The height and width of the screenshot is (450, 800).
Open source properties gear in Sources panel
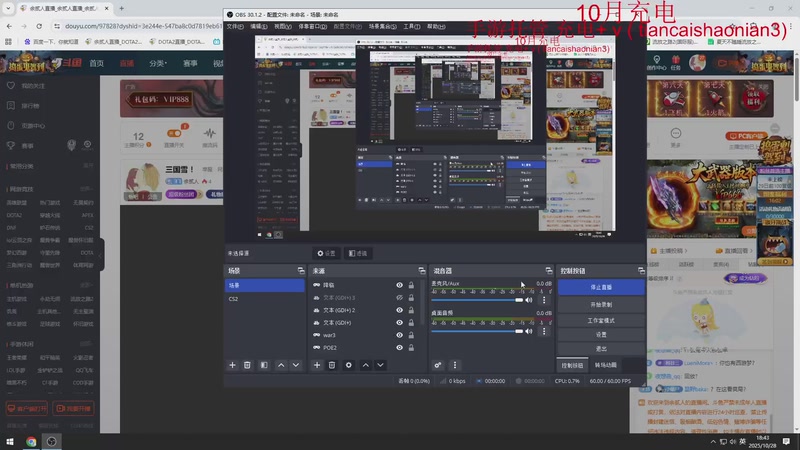click(348, 365)
